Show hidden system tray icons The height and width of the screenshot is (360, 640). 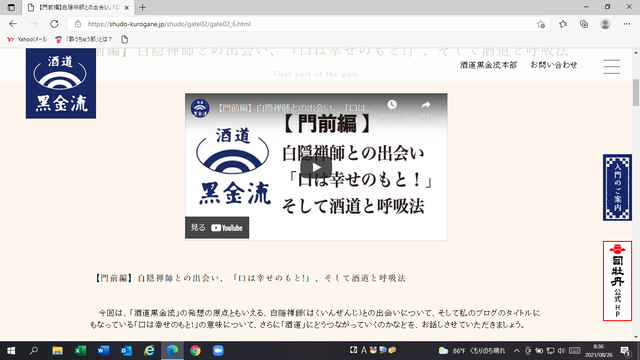point(517,351)
